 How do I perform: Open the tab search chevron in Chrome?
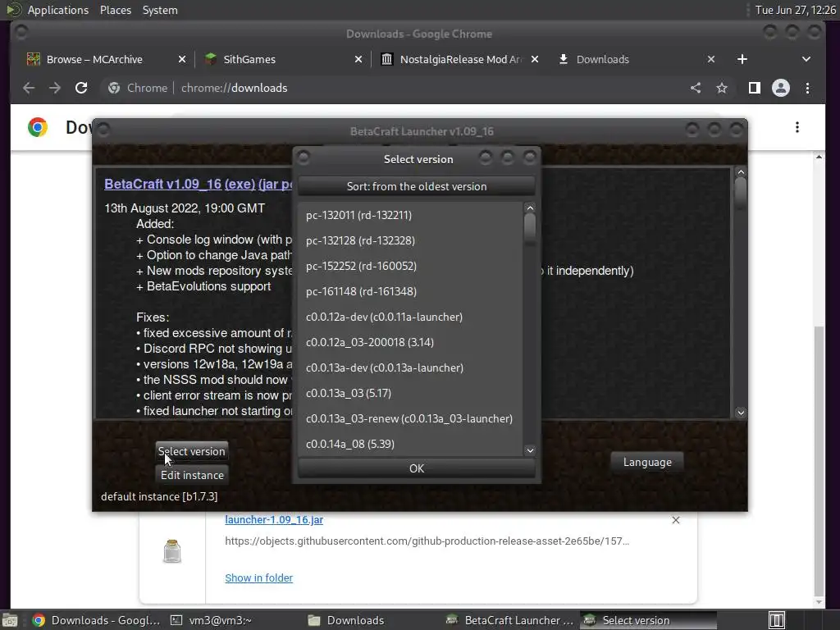(806, 59)
